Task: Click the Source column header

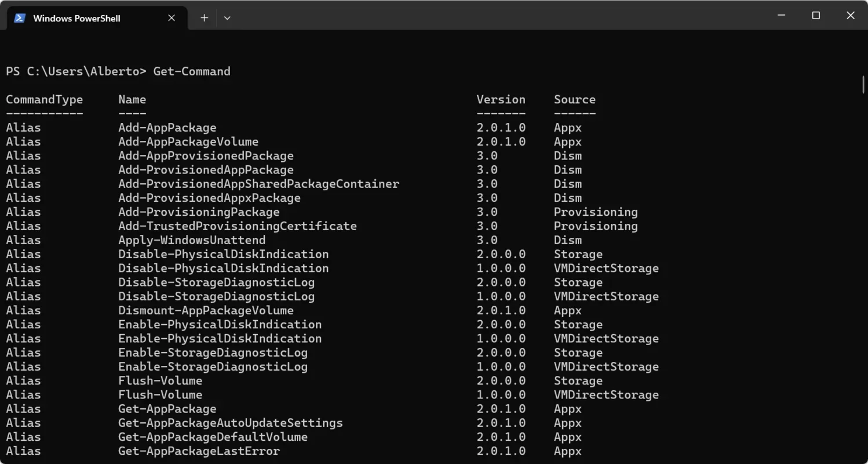Action: pos(575,99)
